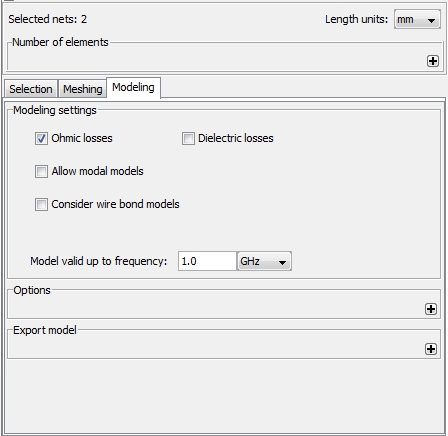Tick the Allow modal models checkbox
The width and height of the screenshot is (448, 436).
[41, 171]
